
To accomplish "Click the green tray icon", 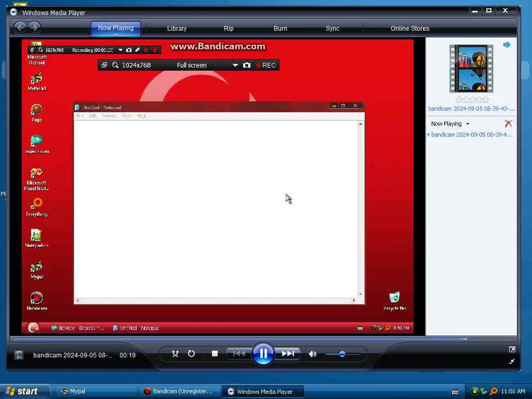I will point(474,391).
